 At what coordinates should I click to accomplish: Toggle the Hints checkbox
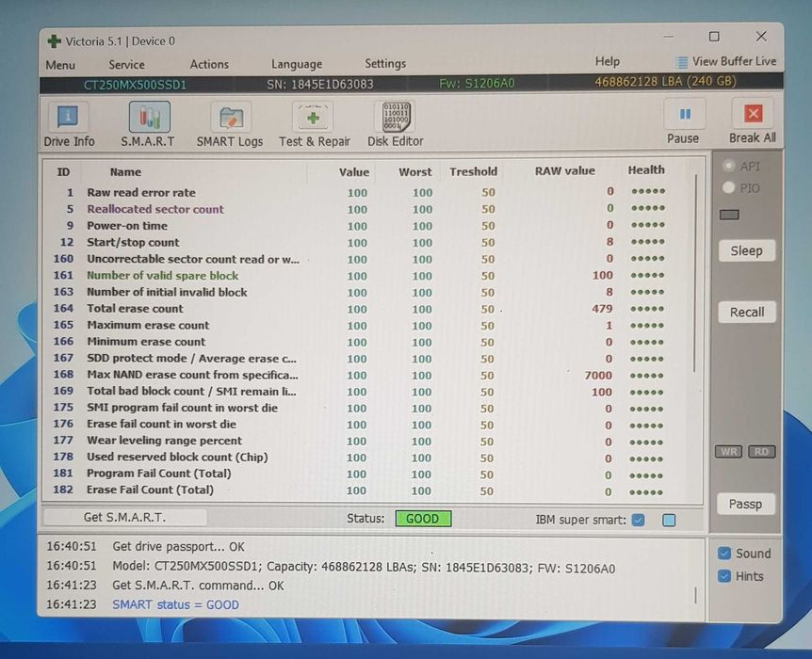point(724,575)
